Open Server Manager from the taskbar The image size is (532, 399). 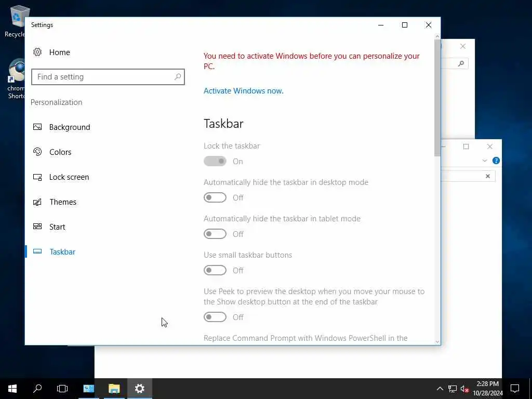tap(88, 389)
